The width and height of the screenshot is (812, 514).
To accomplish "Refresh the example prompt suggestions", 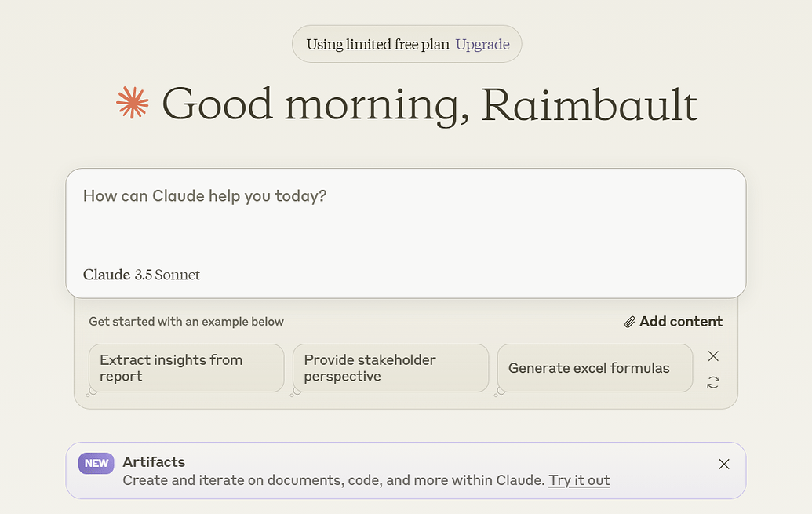I will 713,382.
